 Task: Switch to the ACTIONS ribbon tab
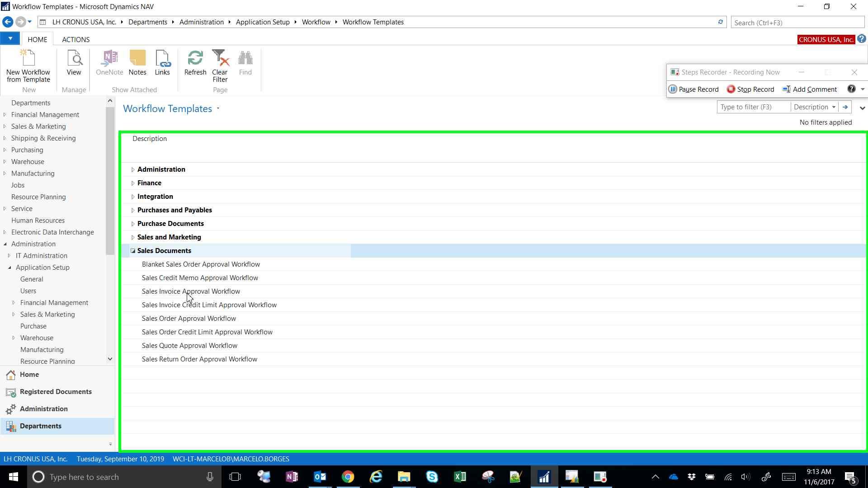75,39
